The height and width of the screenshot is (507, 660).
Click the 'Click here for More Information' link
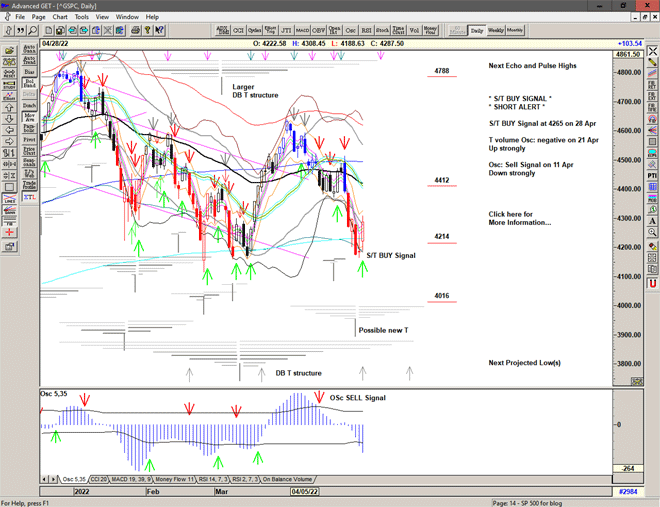[x=519, y=218]
